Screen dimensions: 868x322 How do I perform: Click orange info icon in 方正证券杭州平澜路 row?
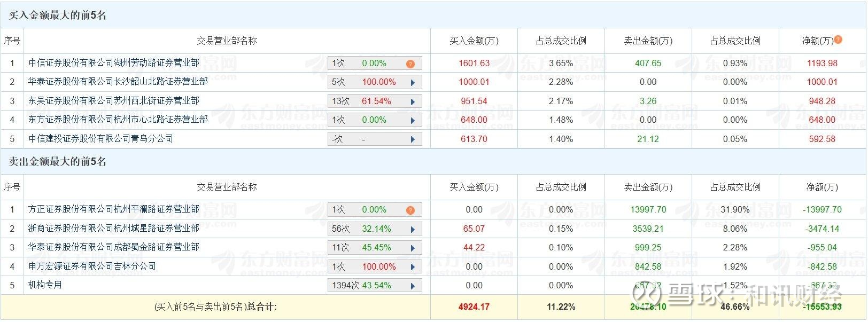pos(410,210)
